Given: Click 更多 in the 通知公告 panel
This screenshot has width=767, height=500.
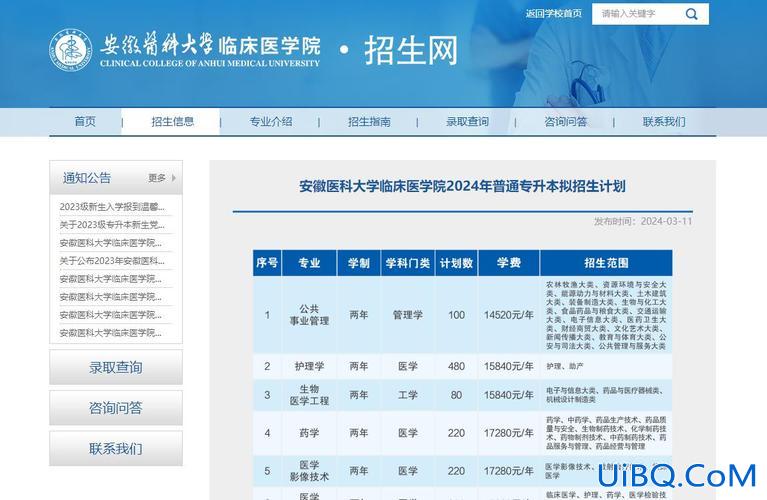Looking at the screenshot, I should point(157,178).
